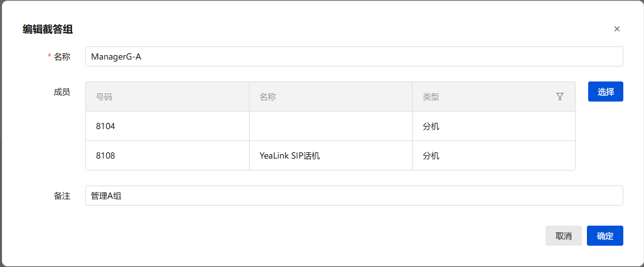
Task: Click the 类型 column header
Action: tap(431, 97)
